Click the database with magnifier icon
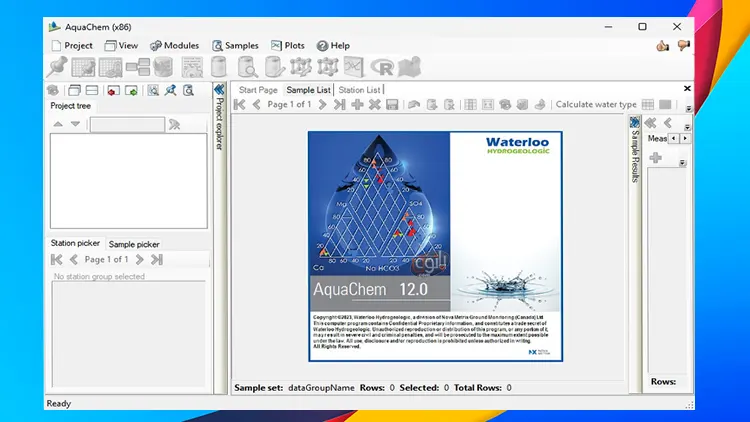This screenshot has height=422, width=750. pyautogui.click(x=247, y=67)
